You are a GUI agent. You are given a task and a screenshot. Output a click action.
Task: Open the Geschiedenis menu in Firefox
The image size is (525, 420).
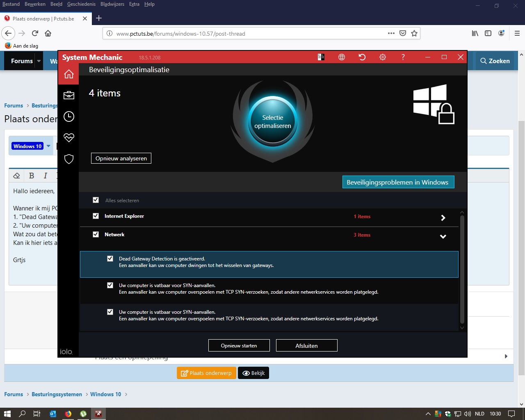click(x=81, y=4)
